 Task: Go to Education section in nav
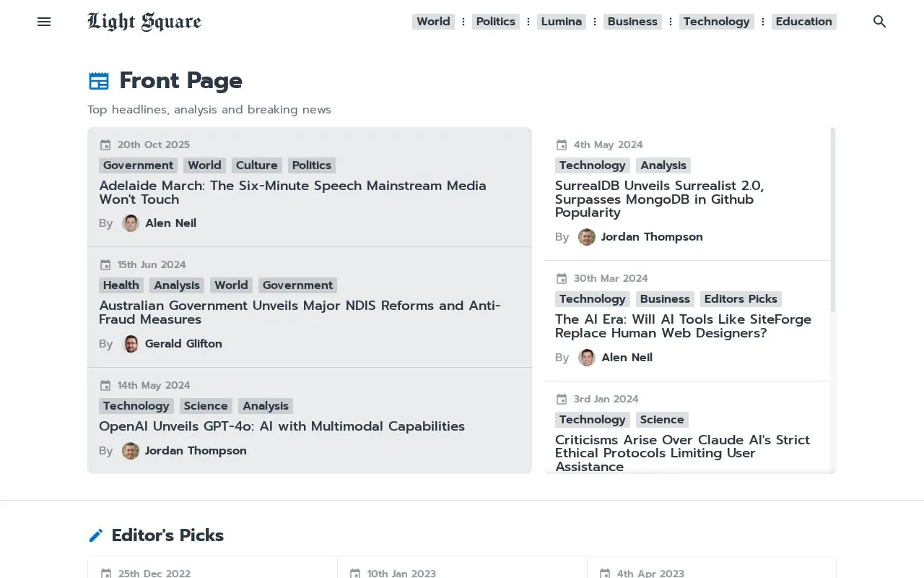tap(804, 22)
